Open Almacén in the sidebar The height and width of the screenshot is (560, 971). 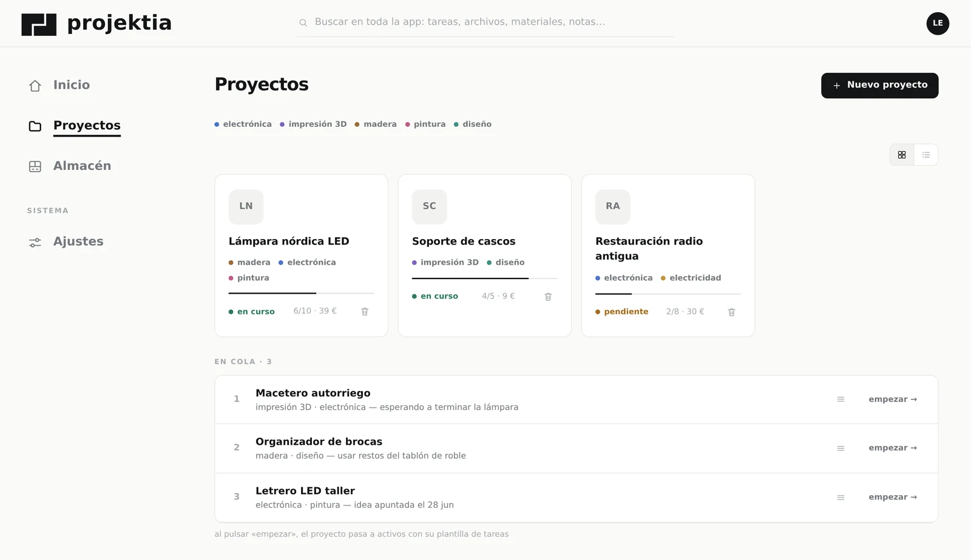(82, 166)
